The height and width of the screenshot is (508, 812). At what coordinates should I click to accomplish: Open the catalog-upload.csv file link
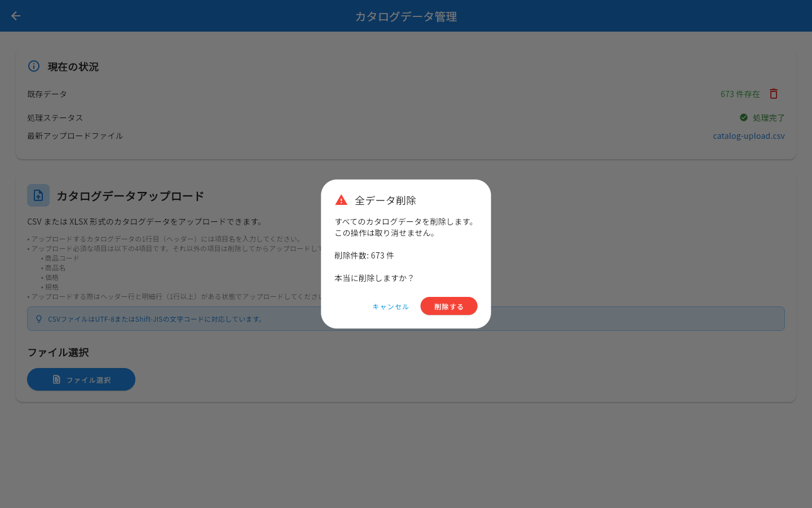click(748, 135)
